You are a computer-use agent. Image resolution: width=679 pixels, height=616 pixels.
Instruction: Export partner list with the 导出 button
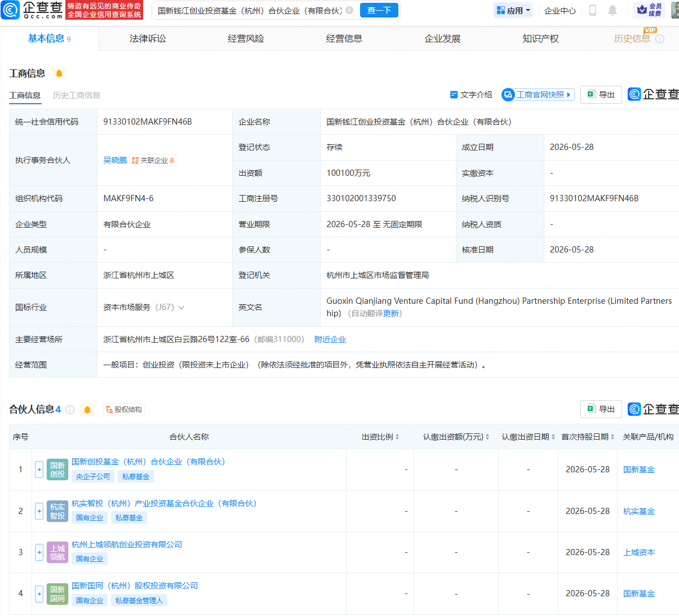point(601,409)
